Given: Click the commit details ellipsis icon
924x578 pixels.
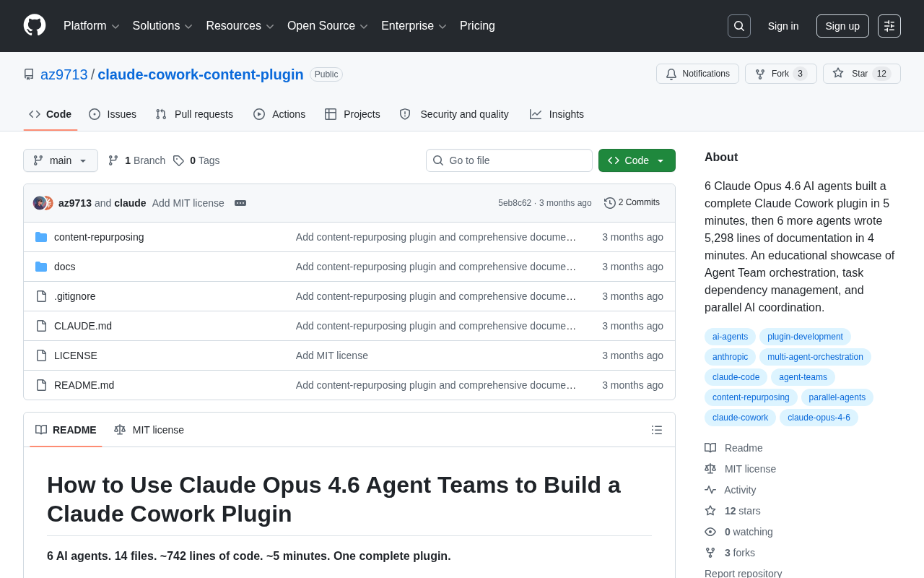Looking at the screenshot, I should click(240, 203).
